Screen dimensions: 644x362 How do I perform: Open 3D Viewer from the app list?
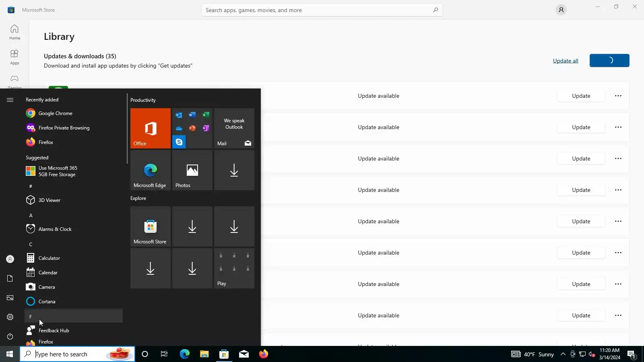74,200
